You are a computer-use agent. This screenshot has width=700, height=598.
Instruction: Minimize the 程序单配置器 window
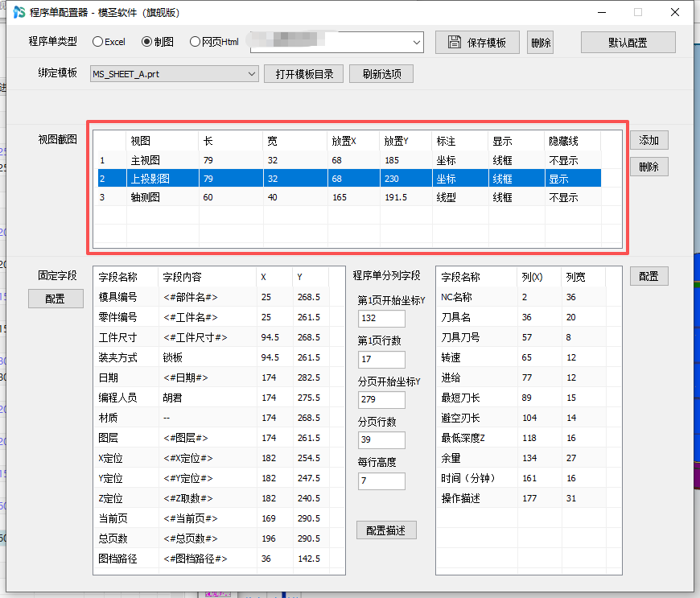pos(602,12)
